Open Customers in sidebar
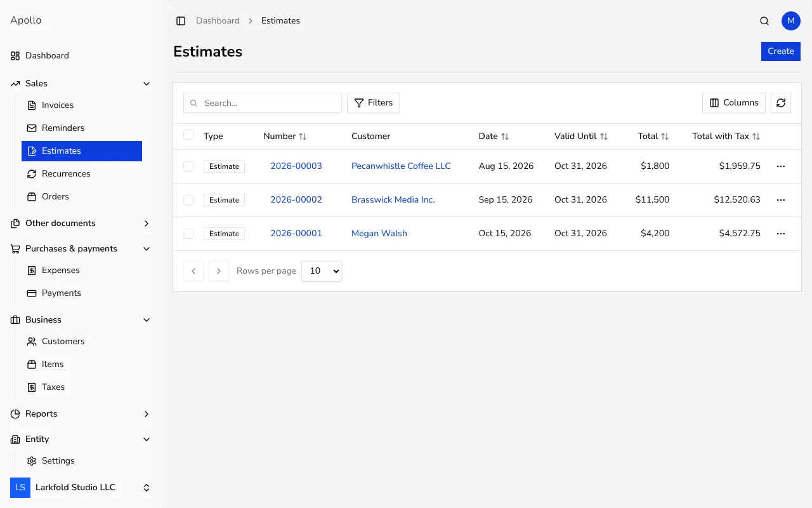 [x=82, y=342]
